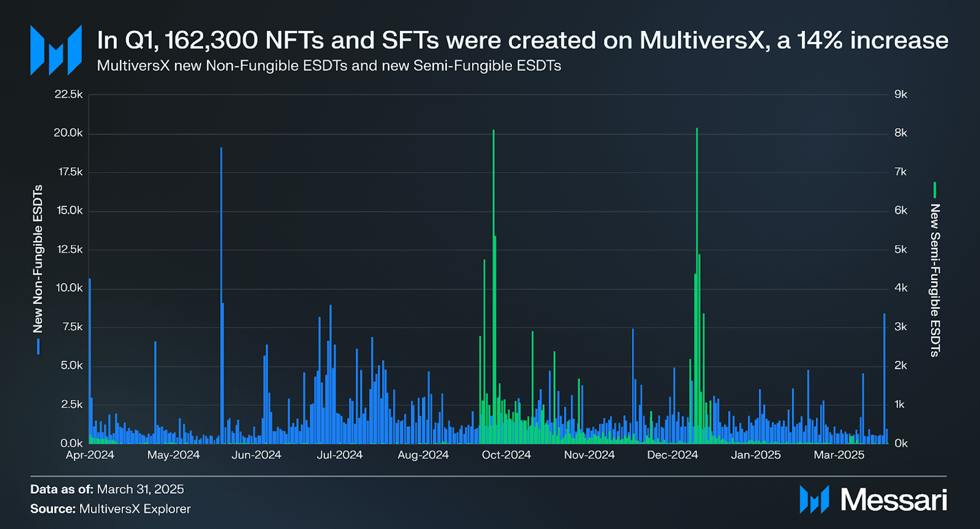Click the green legend swatch for Semi-Fungible ESDTs
The width and height of the screenshot is (980, 529).
coord(935,190)
